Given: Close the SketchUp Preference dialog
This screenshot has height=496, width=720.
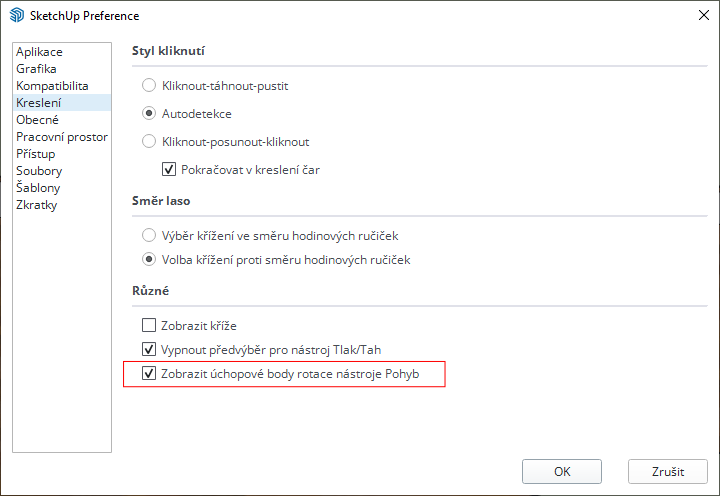Looking at the screenshot, I should (x=696, y=16).
